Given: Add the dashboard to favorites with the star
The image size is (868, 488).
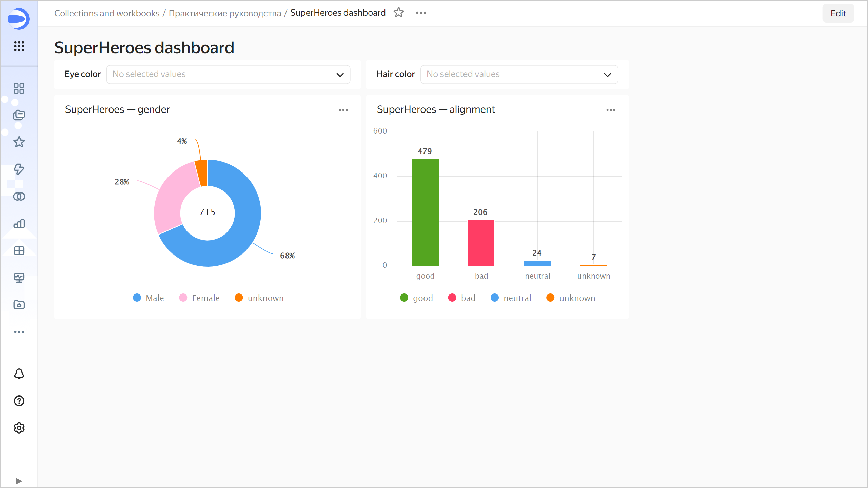Looking at the screenshot, I should 399,13.
